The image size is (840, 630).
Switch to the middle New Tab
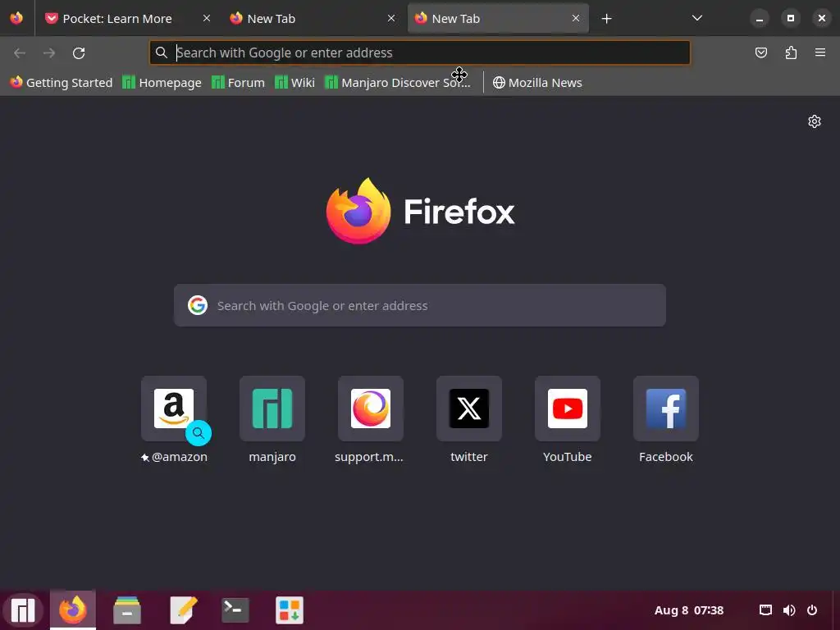coord(313,19)
